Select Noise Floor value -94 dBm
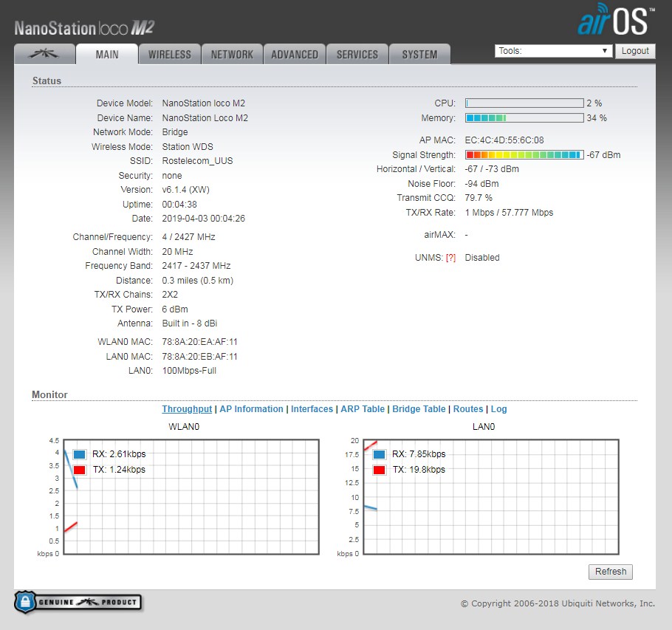 481,184
